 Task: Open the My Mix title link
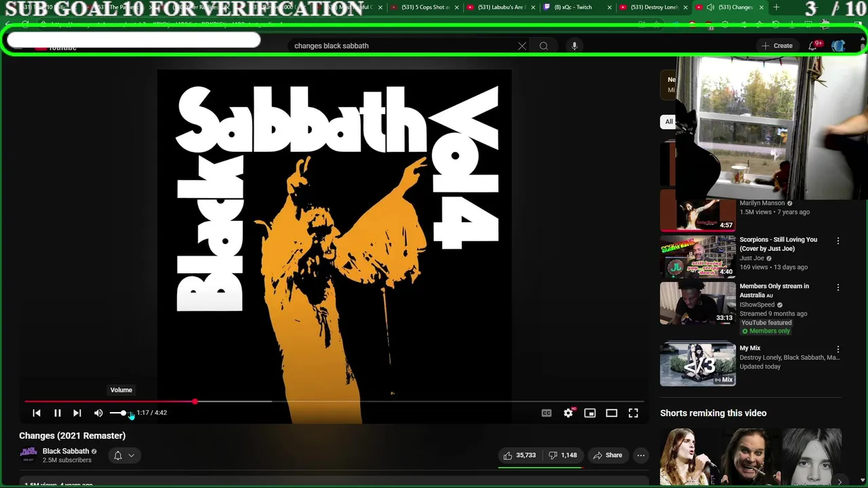[750, 348]
